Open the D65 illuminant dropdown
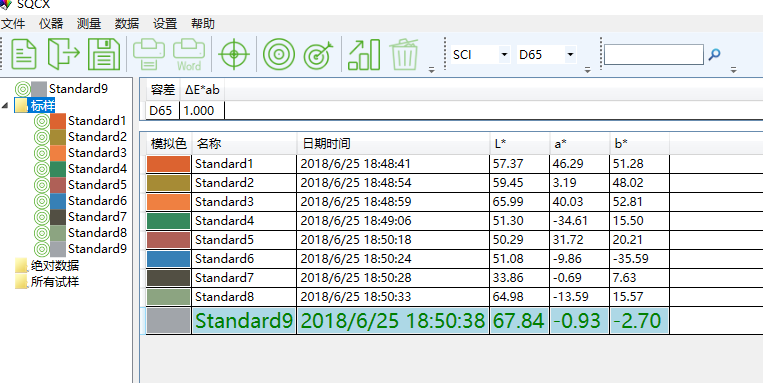The height and width of the screenshot is (383, 763). (570, 55)
